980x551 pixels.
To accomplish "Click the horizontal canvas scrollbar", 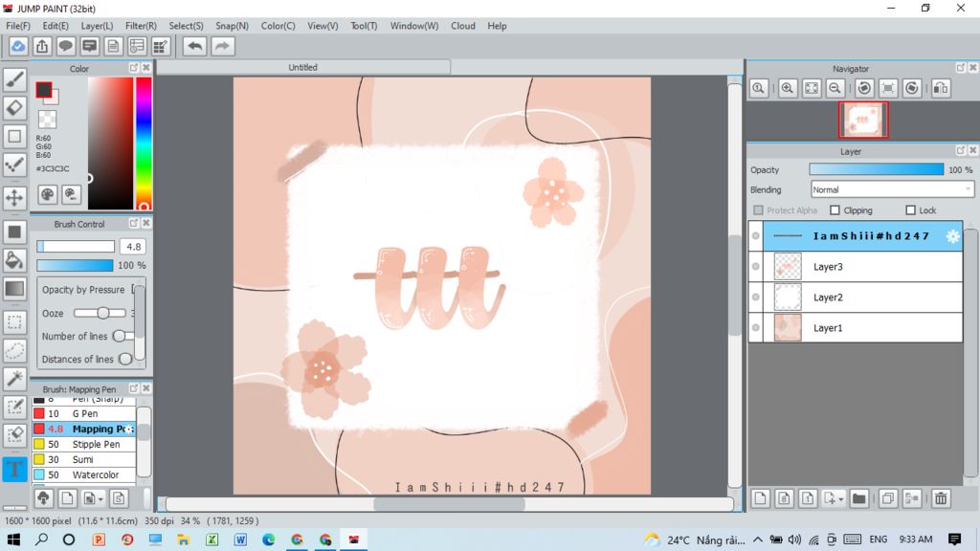I will pyautogui.click(x=449, y=504).
